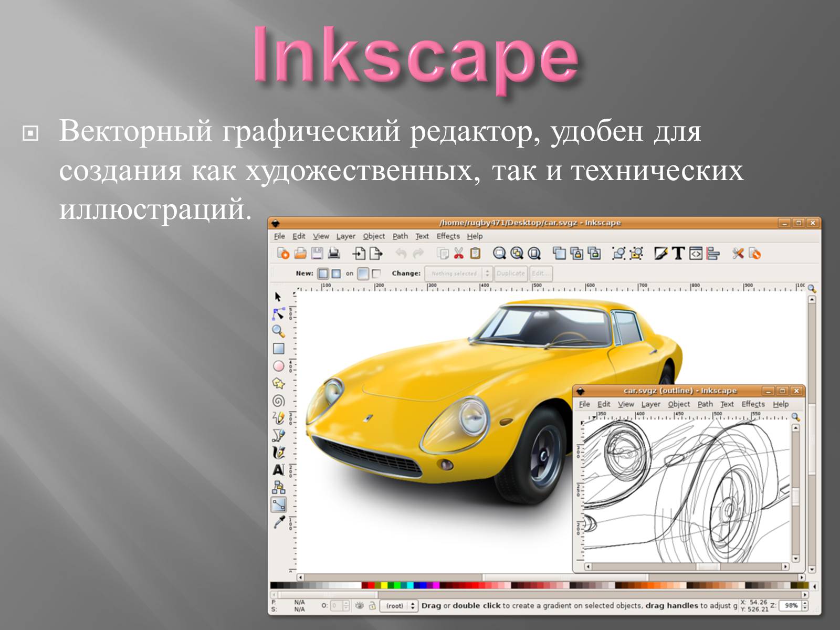Toggle layer lock icon in status bar
840x630 pixels.
pyautogui.click(x=372, y=605)
